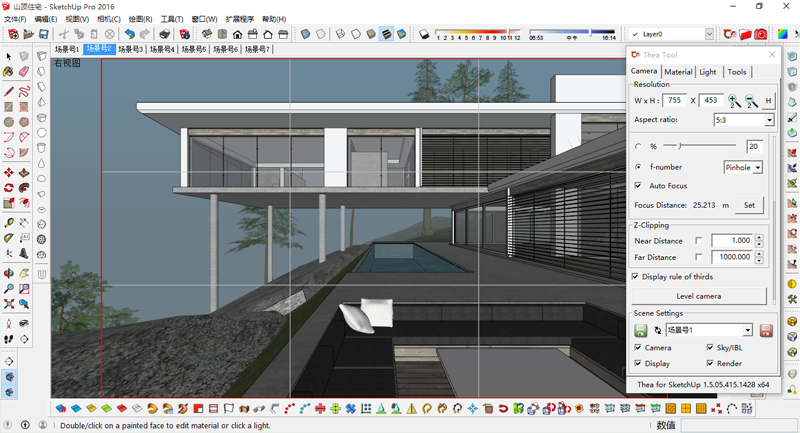This screenshot has width=800, height=433.
Task: Click the Thea zoom-in resolution icon
Action: click(734, 100)
